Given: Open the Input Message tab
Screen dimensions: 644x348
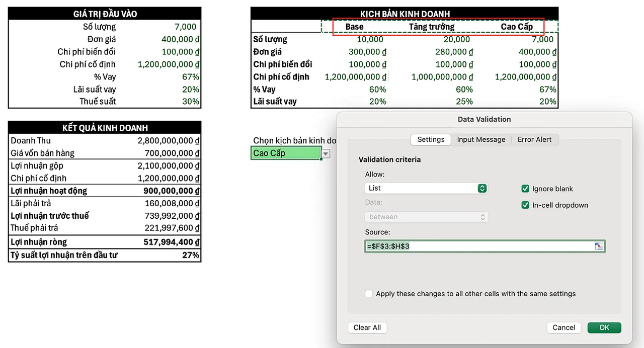Looking at the screenshot, I should click(481, 140).
